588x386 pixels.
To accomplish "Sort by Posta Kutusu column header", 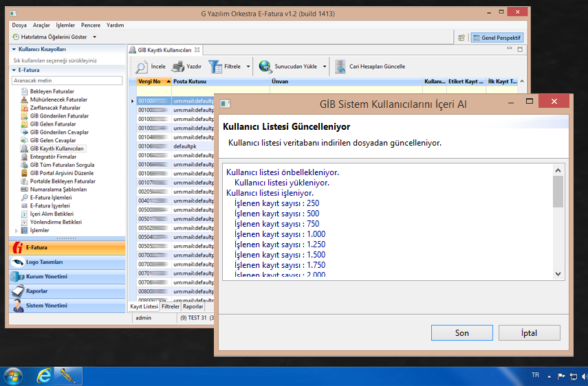I will tap(221, 81).
